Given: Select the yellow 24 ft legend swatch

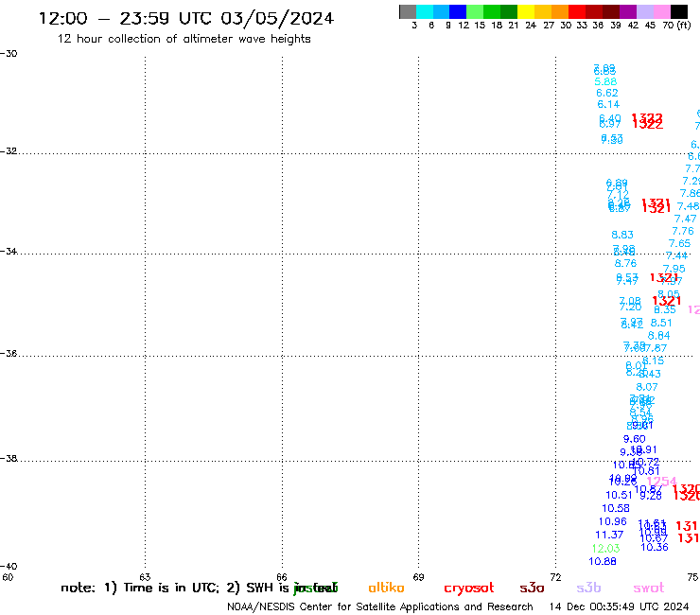Looking at the screenshot, I should click(x=526, y=11).
